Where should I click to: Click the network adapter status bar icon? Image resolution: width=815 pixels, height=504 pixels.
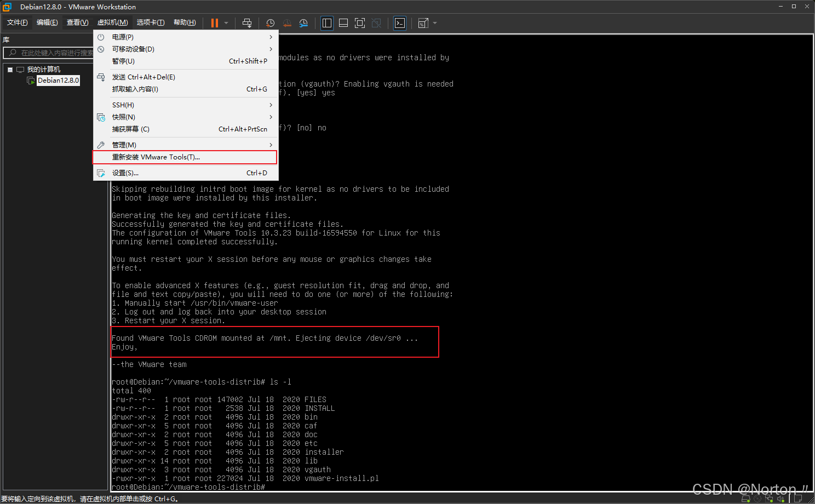(770, 498)
